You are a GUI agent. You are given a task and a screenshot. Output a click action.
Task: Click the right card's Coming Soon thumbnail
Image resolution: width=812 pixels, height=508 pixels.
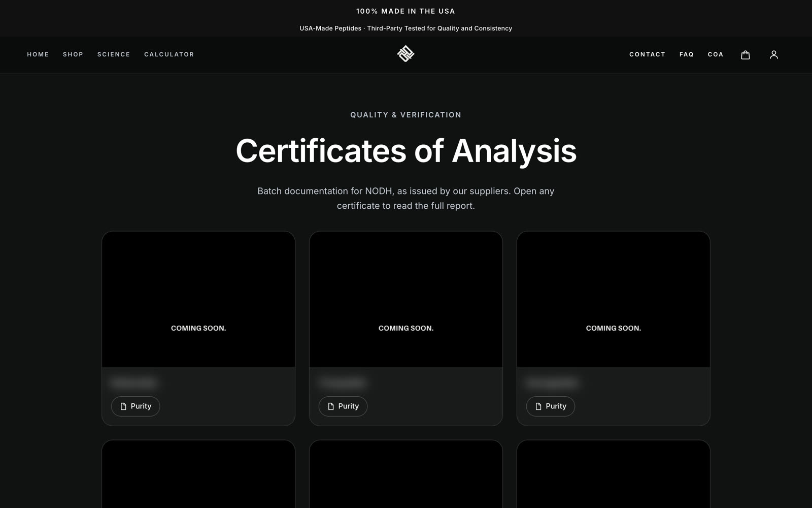pyautogui.click(x=614, y=299)
